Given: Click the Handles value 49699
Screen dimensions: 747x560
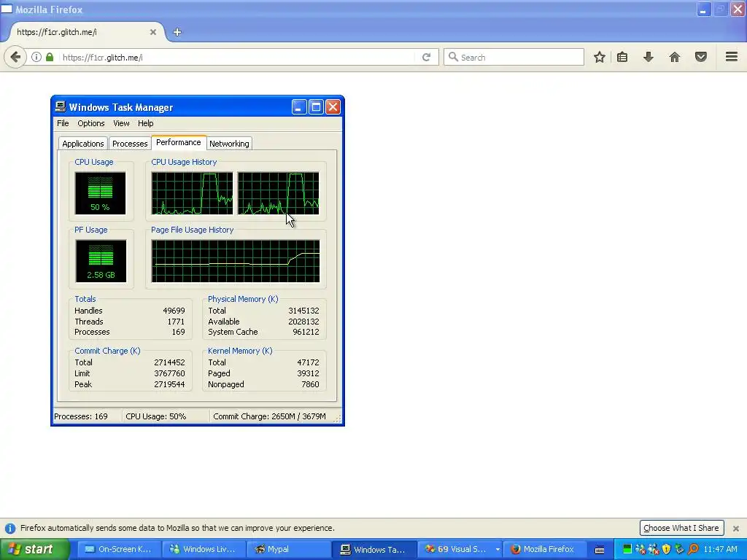Looking at the screenshot, I should coord(174,311).
